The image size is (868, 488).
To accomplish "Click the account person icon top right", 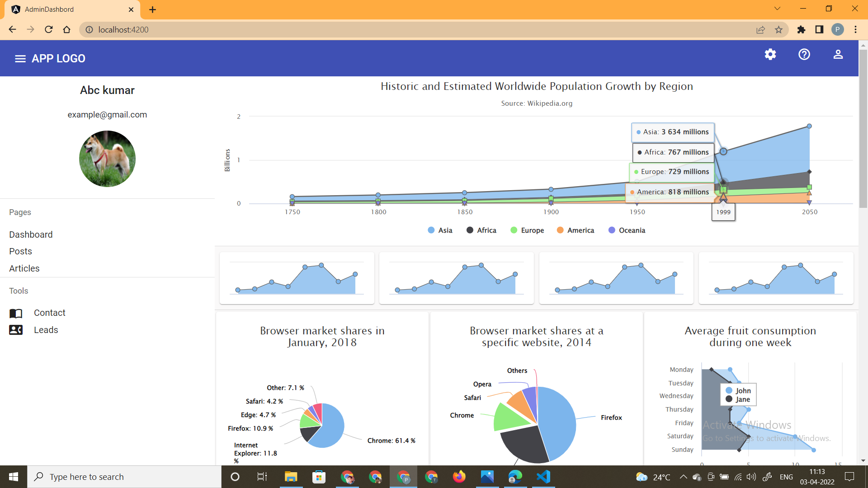I will [x=838, y=55].
